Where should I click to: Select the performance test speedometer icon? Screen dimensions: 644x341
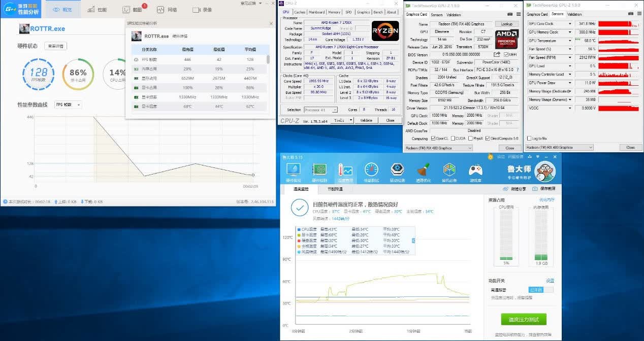pos(371,172)
